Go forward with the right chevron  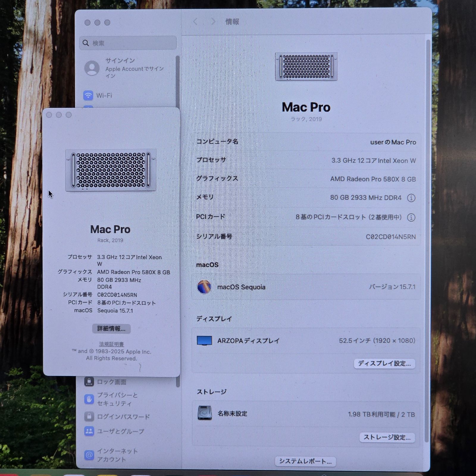(x=213, y=22)
